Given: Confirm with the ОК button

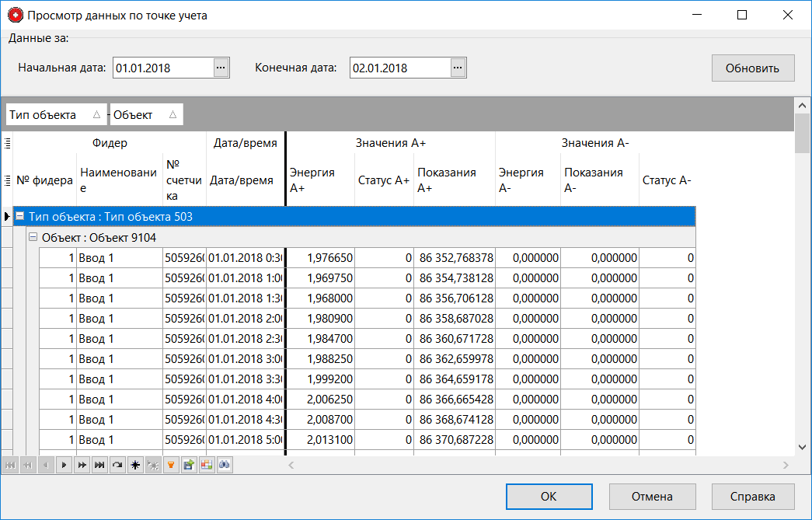Looking at the screenshot, I should click(x=549, y=497).
